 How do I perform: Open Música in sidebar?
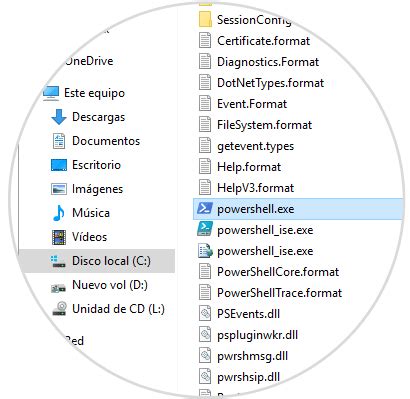pyautogui.click(x=91, y=213)
